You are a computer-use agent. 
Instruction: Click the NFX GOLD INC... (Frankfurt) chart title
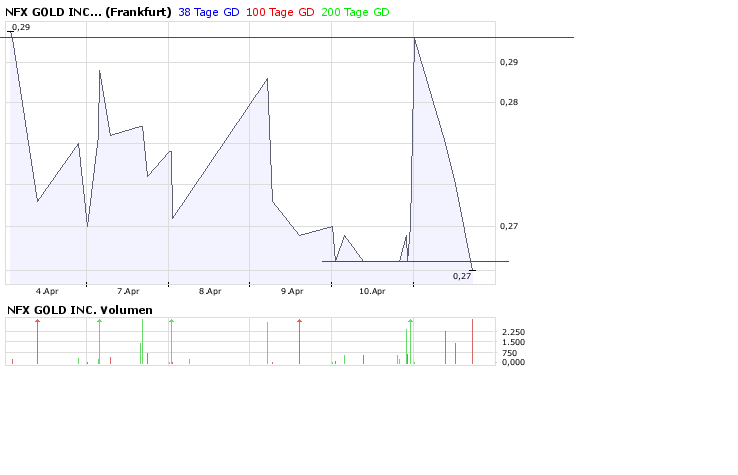(x=88, y=12)
